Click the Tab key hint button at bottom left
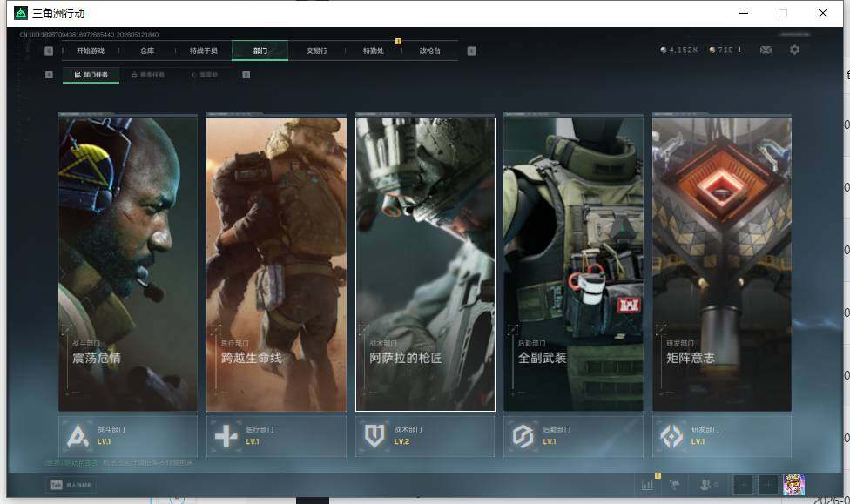This screenshot has height=504, width=850. (x=71, y=485)
